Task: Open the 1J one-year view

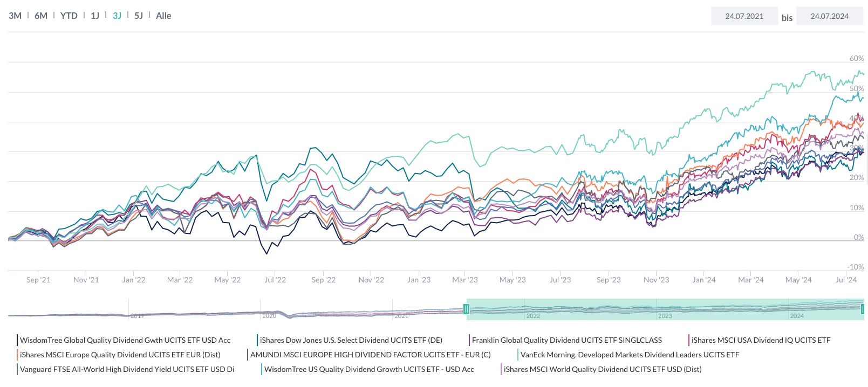Action: click(x=95, y=16)
